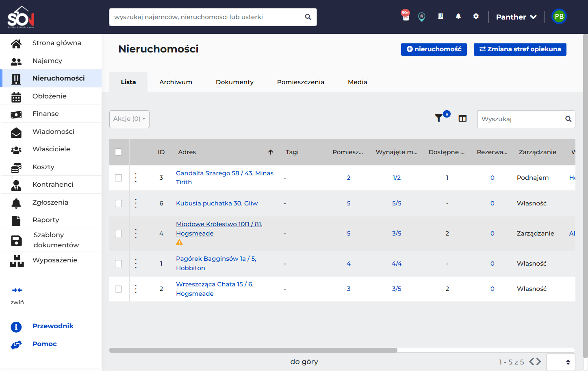Viewport: 588px width, 371px height.
Task: Open the three-dot row menu for Wrzeszcząca Chata
Action: [x=136, y=289]
